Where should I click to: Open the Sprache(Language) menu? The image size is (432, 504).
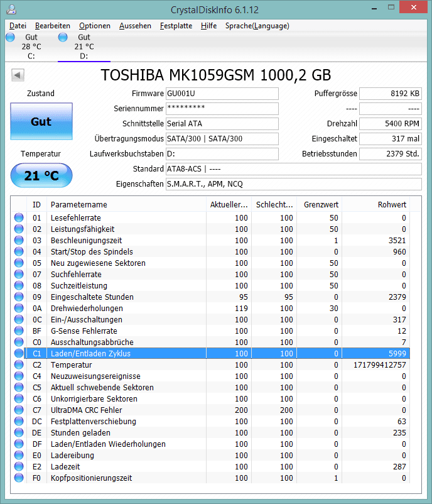(257, 26)
